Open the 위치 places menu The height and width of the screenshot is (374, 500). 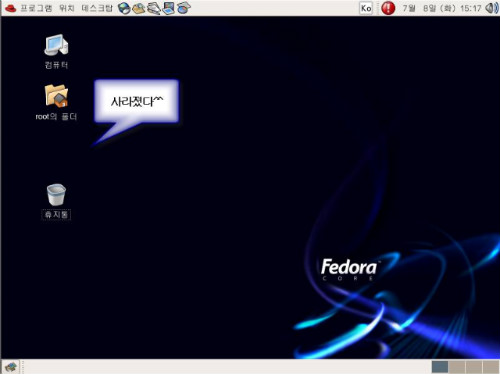[67, 8]
